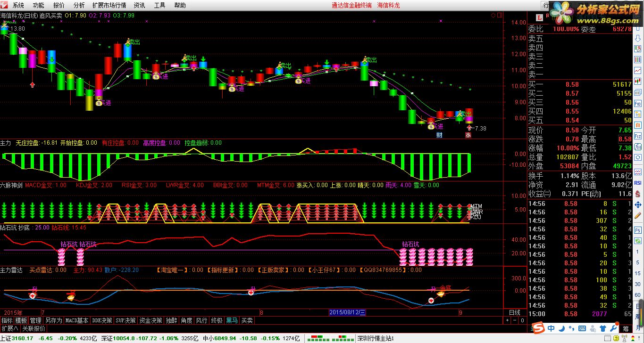Select the 终极 template tab
Screen dimensions: 644x343
(x=217, y=320)
